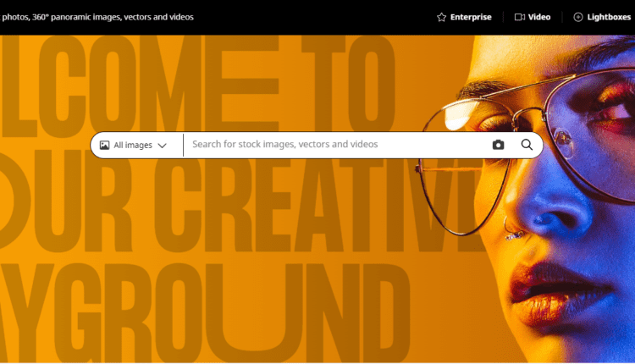Search by image using the camera icon
Viewport: 635px width, 364px height.
tap(498, 145)
